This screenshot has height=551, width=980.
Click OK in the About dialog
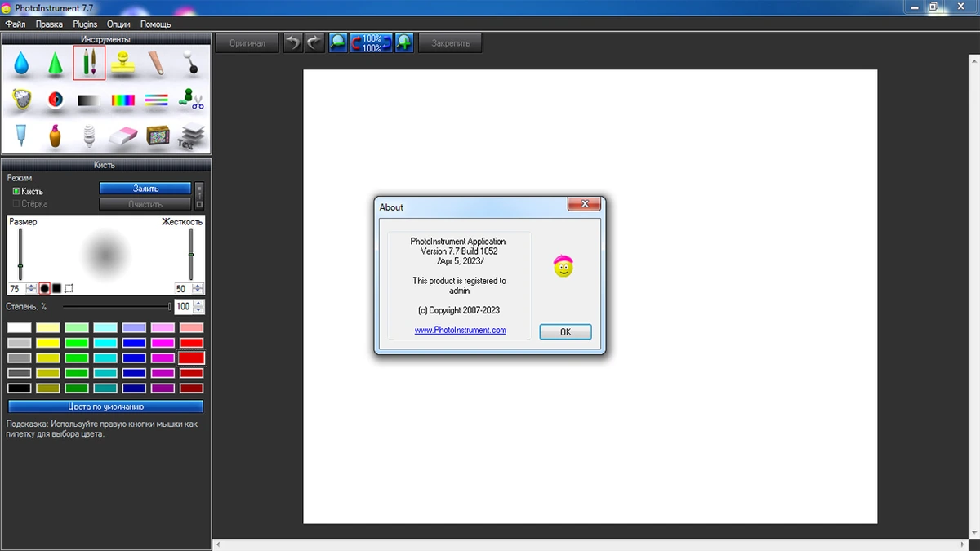tap(565, 332)
